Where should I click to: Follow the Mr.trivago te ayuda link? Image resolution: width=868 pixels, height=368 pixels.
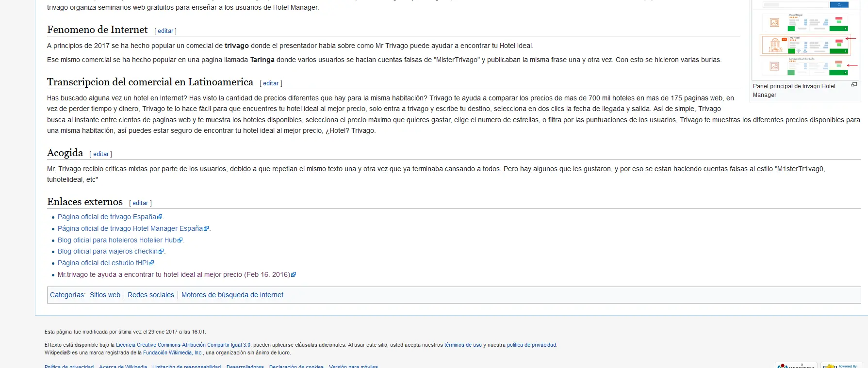tap(177, 274)
